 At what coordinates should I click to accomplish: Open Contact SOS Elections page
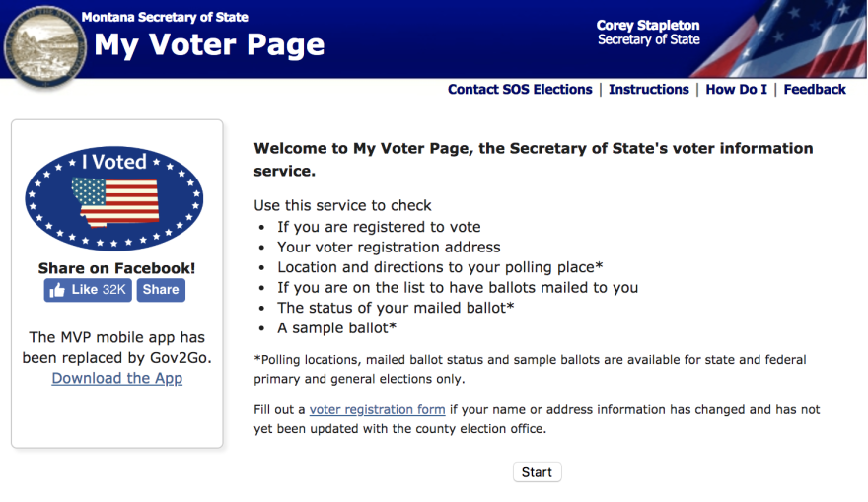coord(520,89)
